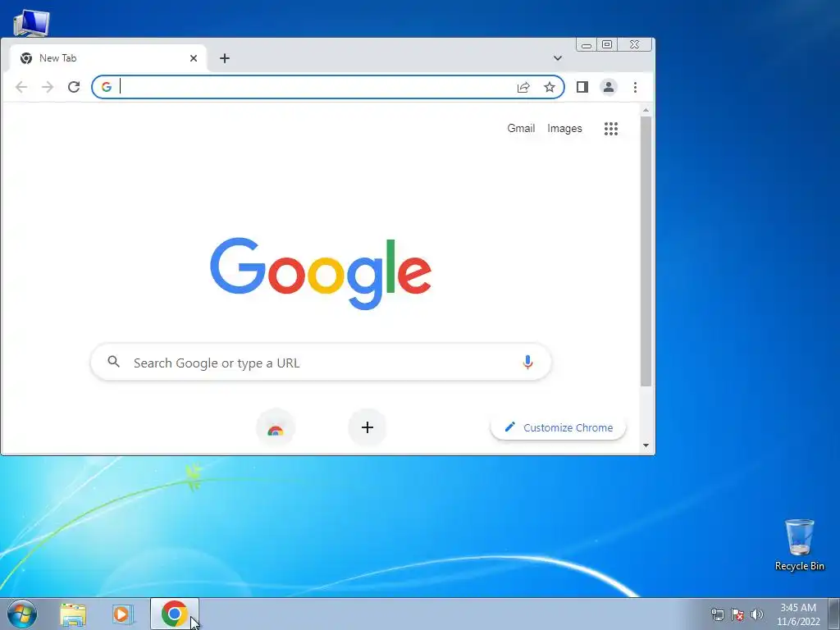Click the page scrollbar down arrow
Image resolution: width=840 pixels, height=630 pixels.
[x=646, y=445]
